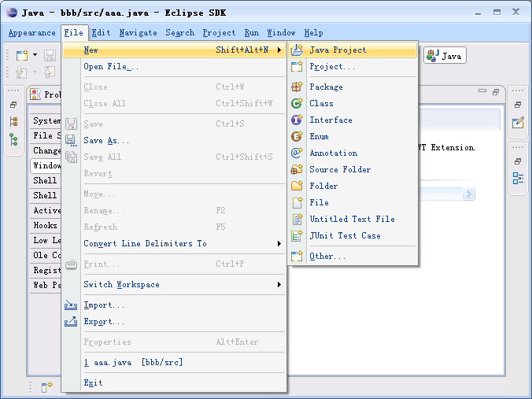Viewport: 532px width, 399px height.
Task: Select Class in New submenu
Action: click(x=353, y=103)
